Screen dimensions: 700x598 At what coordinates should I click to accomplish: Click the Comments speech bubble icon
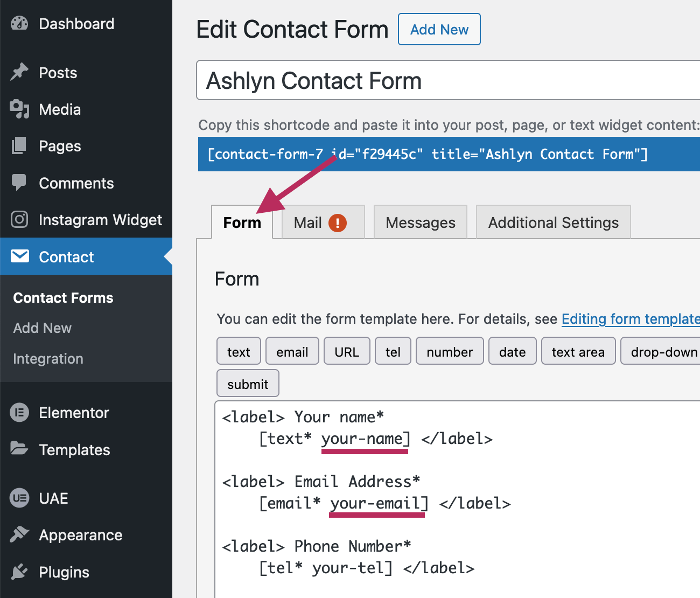click(19, 183)
